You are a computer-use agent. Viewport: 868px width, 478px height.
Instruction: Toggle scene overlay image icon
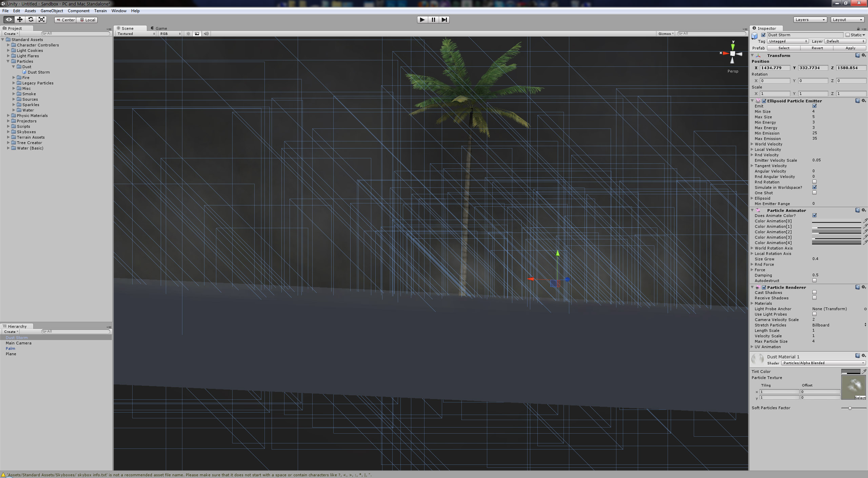(x=197, y=34)
